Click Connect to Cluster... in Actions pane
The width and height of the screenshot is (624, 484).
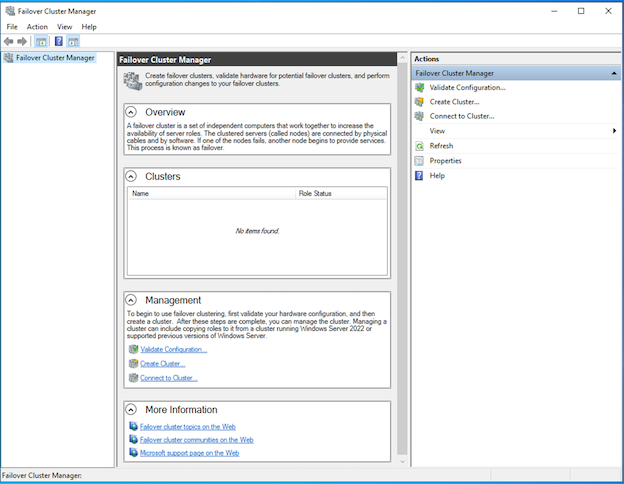click(x=462, y=116)
